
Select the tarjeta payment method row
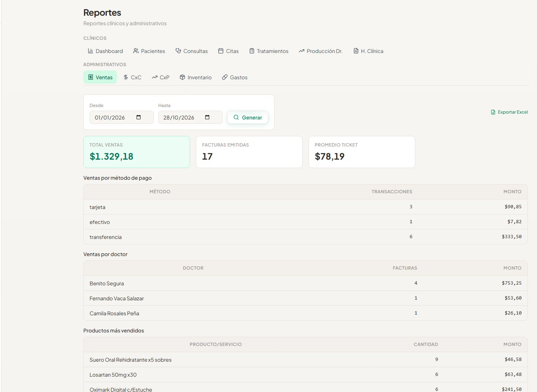[x=306, y=207]
